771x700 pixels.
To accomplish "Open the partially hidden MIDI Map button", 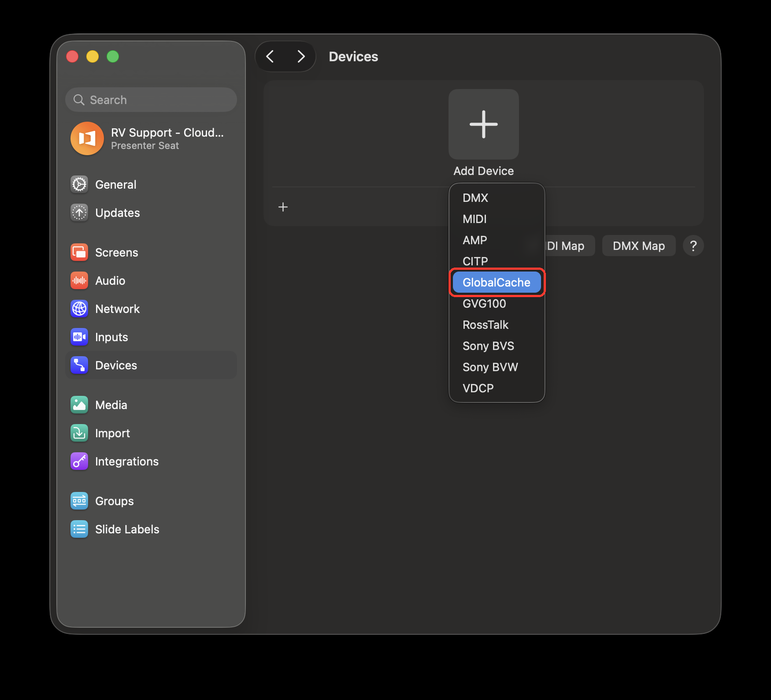I will coord(570,246).
